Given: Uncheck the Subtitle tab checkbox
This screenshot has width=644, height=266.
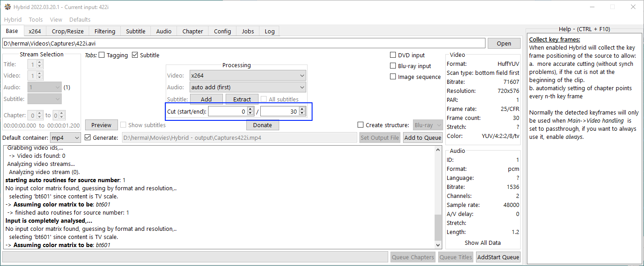Looking at the screenshot, I should (x=135, y=55).
